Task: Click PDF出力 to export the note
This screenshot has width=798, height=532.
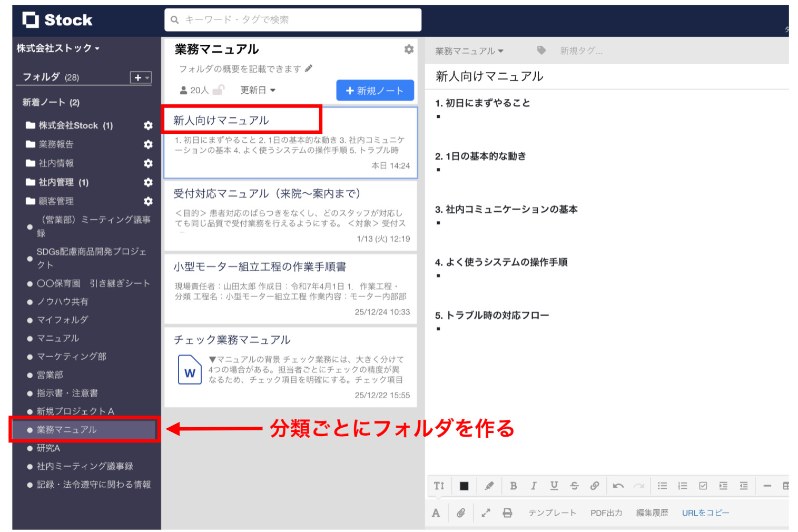Action: point(606,513)
